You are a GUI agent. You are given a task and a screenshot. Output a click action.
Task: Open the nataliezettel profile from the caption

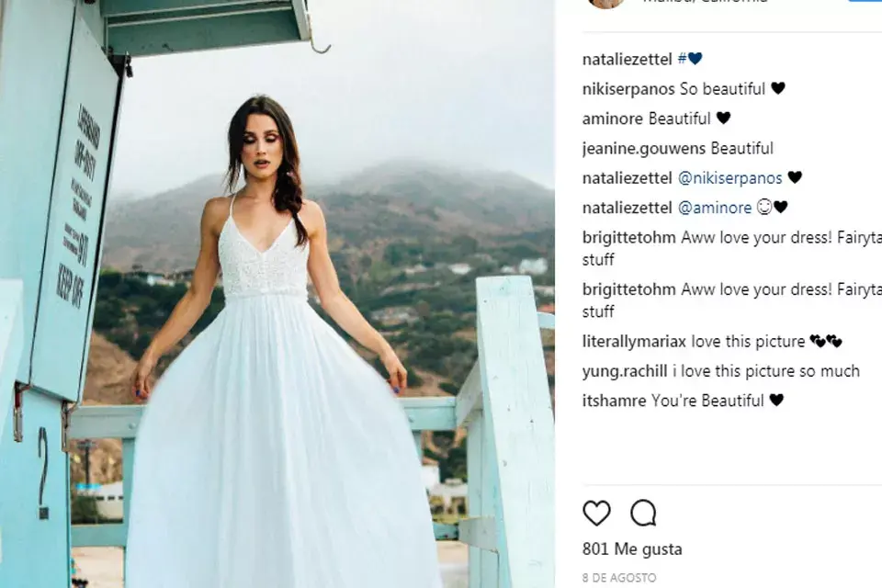click(x=628, y=59)
